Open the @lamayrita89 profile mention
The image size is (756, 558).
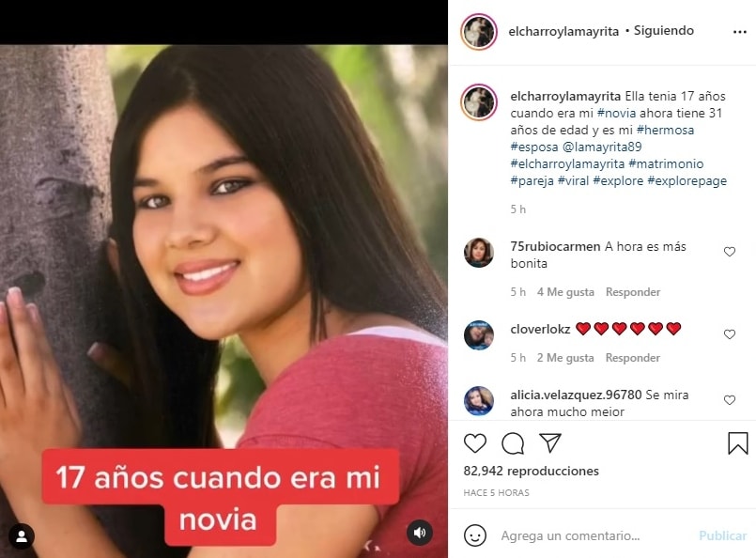[602, 147]
